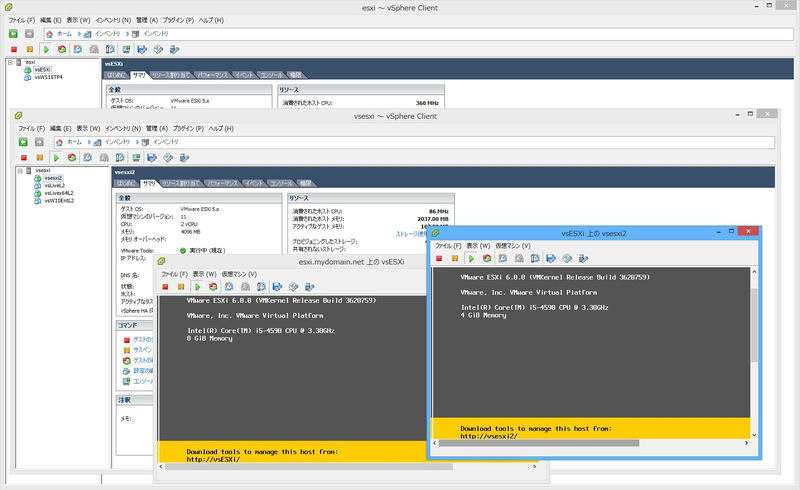Take snapshot from esxi.mydomain.net vsESXi console toolbar
This screenshot has width=800, height=490.
pos(229,287)
